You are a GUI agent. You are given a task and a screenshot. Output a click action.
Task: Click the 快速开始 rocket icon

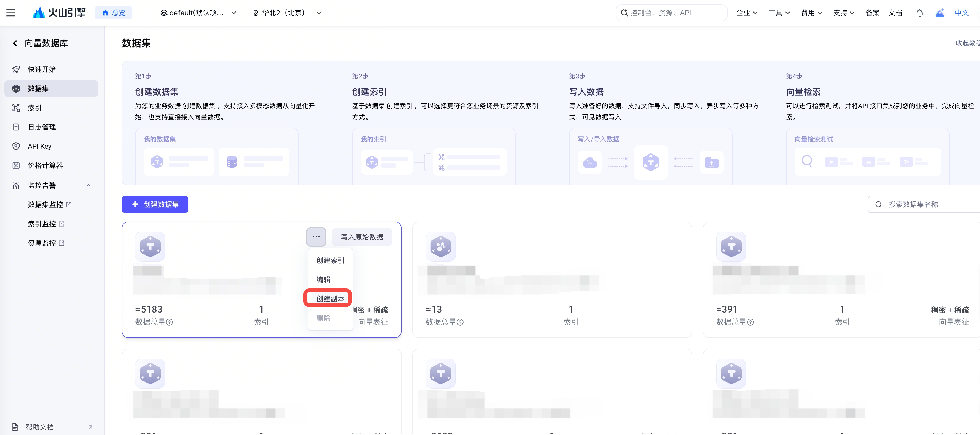[x=16, y=69]
